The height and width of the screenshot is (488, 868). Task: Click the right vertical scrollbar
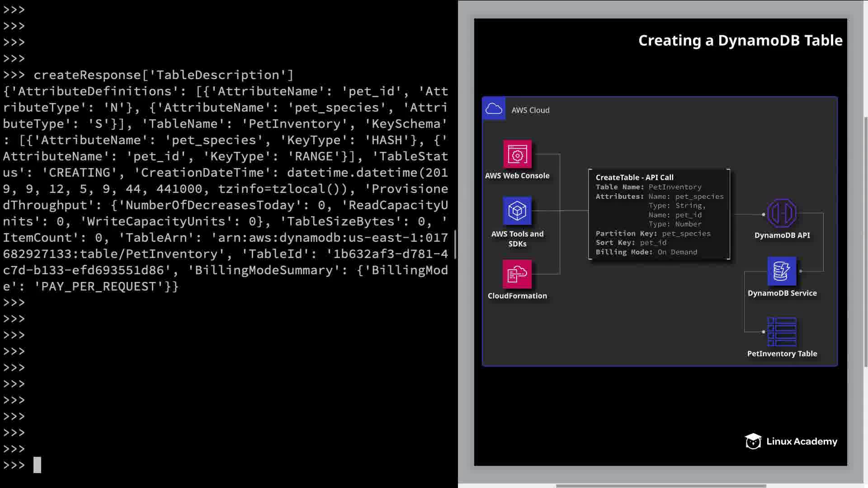[865, 242]
